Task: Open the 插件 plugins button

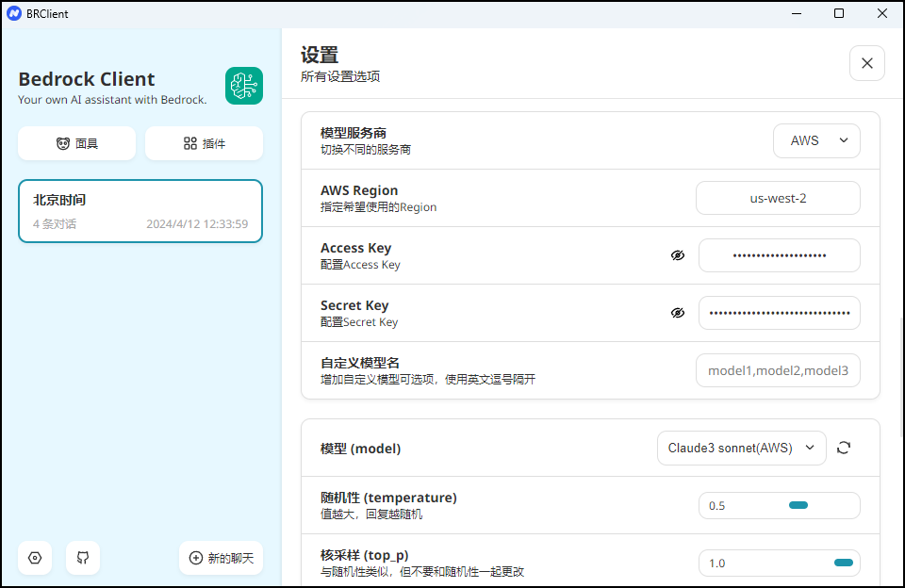Action: (205, 143)
